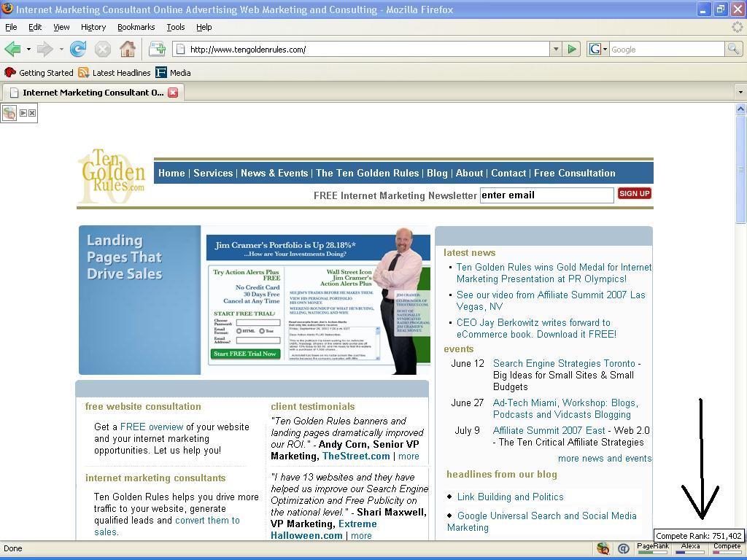
Task: Click the red SIGN UP button
Action: pos(634,193)
